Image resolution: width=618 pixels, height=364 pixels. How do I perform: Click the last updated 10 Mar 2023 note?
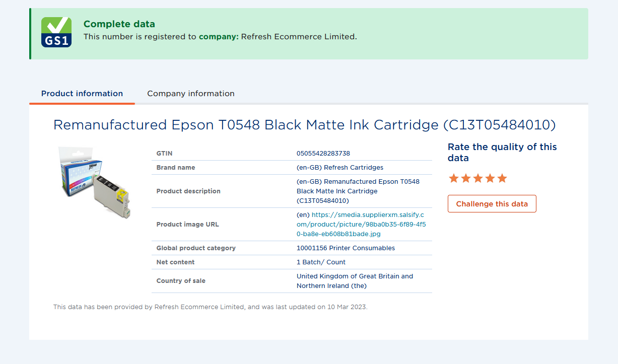click(x=211, y=307)
